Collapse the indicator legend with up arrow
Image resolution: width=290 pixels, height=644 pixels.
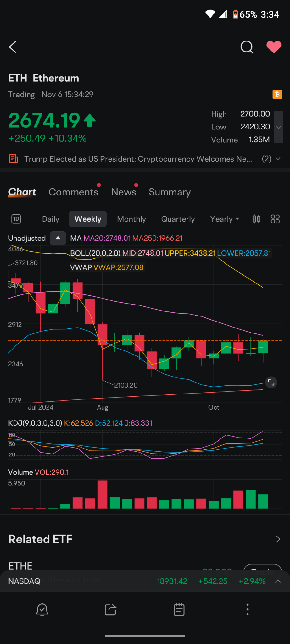click(58, 238)
